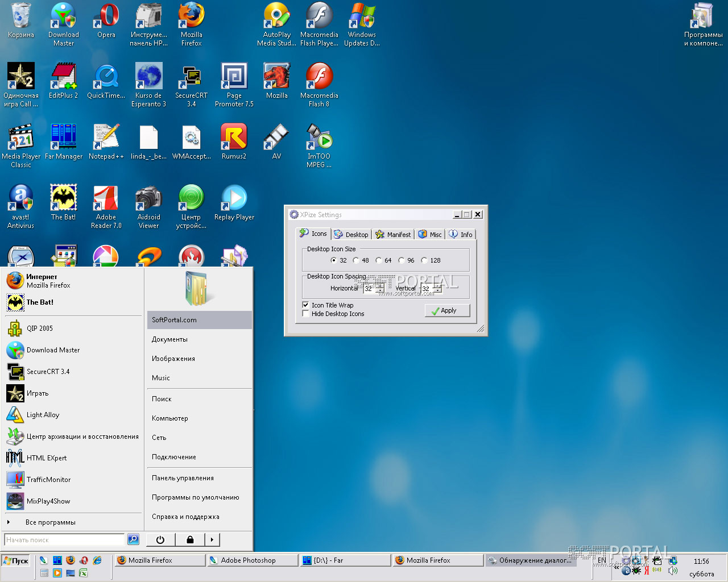Click the EN language indicator
The width and height of the screenshot is (728, 582).
(x=602, y=560)
